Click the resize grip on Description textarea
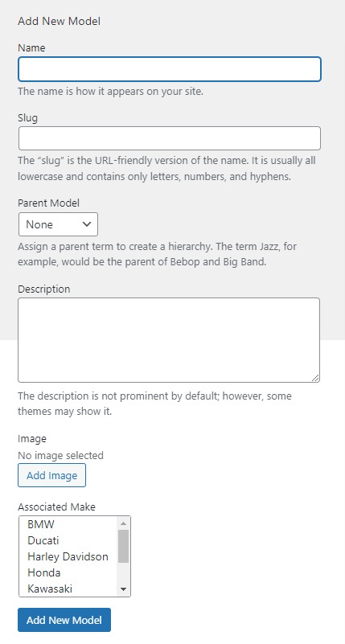This screenshot has height=644, width=345. click(315, 378)
